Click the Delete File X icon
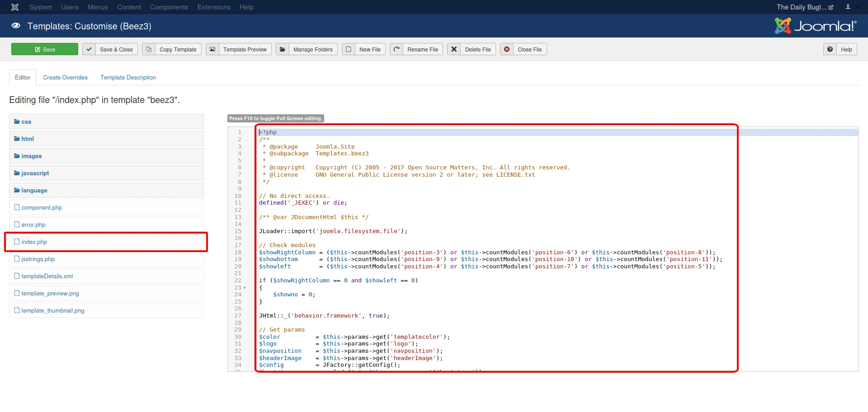 [454, 49]
